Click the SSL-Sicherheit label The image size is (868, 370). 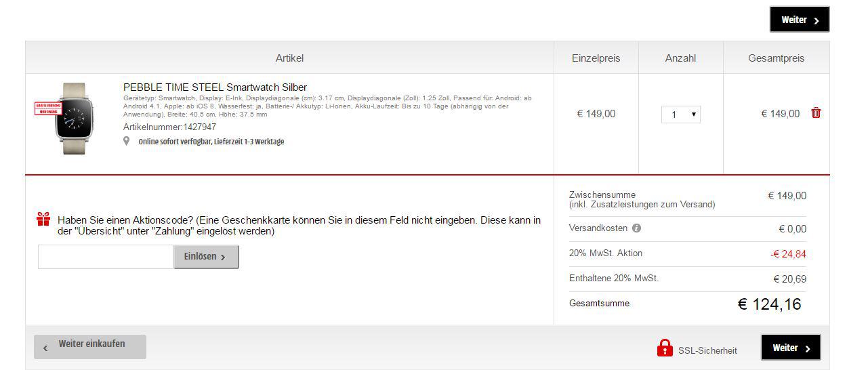[707, 350]
